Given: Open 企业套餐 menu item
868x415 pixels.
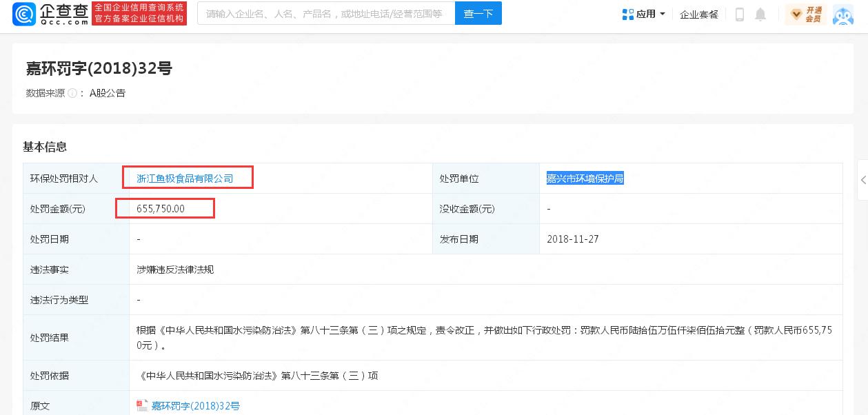Looking at the screenshot, I should coord(698,14).
